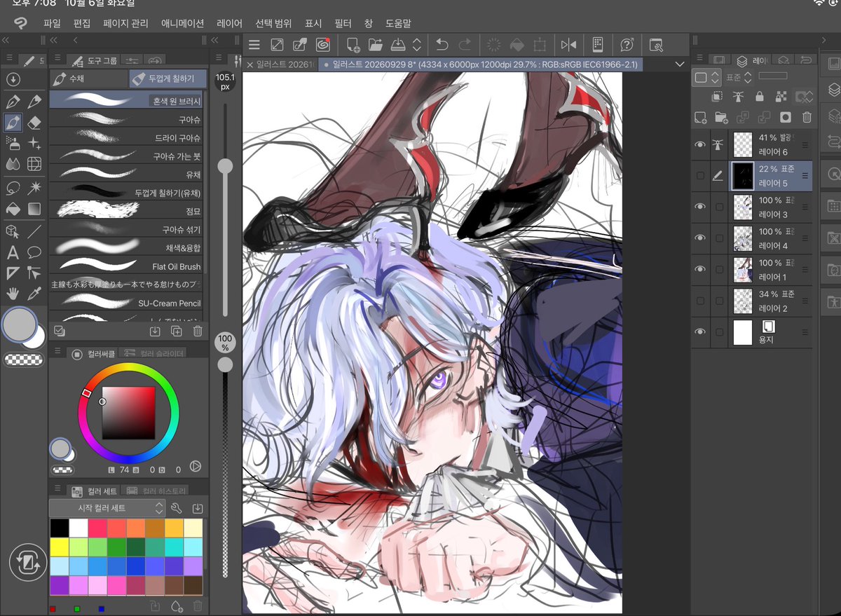This screenshot has height=616, width=841.
Task: Delete layer with the trash icon
Action: pyautogui.click(x=807, y=117)
